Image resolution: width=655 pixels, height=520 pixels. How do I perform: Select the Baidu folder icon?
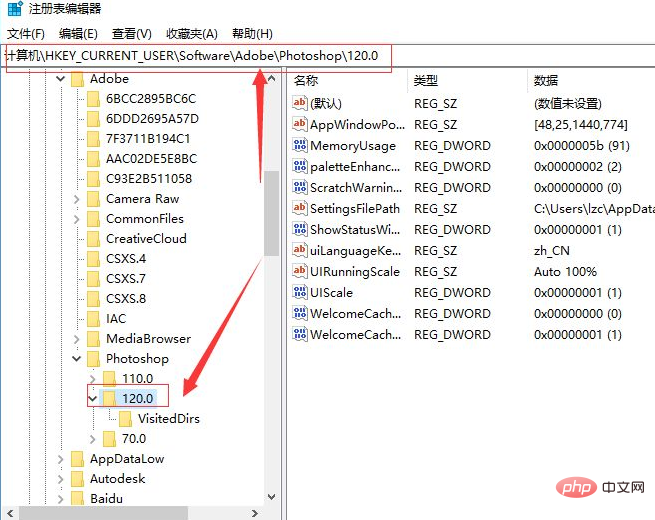[x=77, y=499]
